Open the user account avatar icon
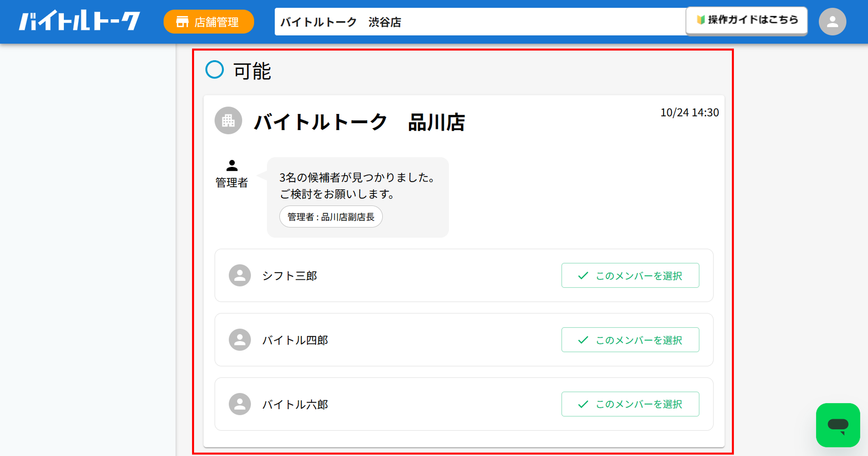The image size is (868, 456). point(832,22)
